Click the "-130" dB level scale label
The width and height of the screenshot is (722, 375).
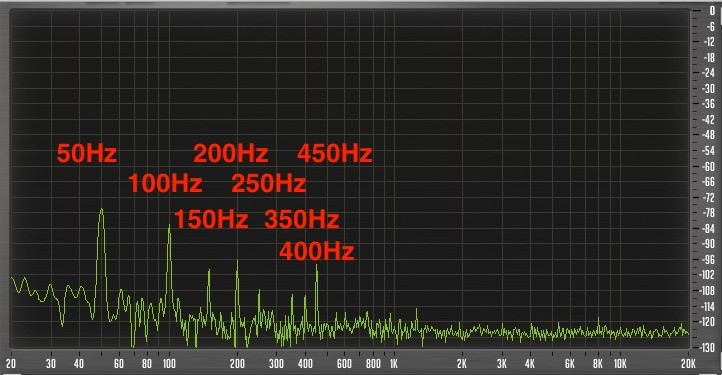[707, 347]
